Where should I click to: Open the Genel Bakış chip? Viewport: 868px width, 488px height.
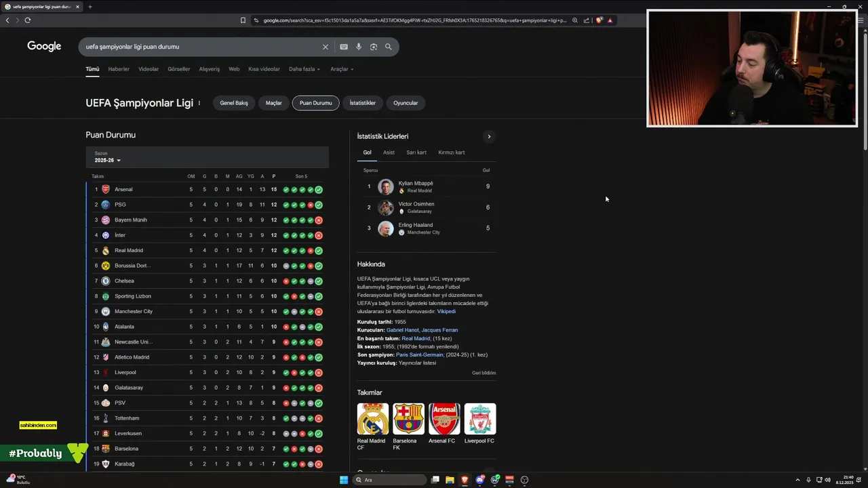[234, 103]
